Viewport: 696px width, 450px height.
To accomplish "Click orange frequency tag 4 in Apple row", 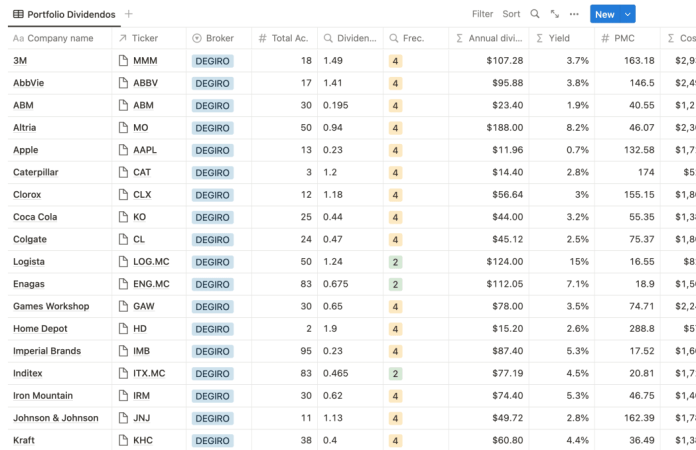I will click(395, 150).
